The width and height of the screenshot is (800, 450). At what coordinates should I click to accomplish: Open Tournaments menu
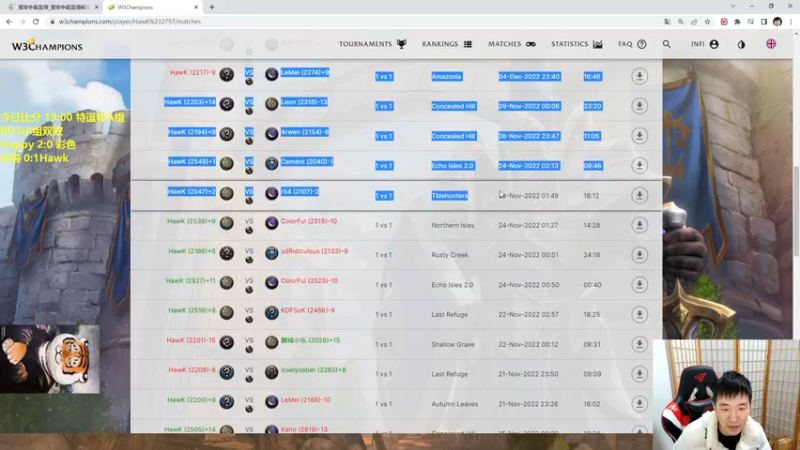coord(373,44)
